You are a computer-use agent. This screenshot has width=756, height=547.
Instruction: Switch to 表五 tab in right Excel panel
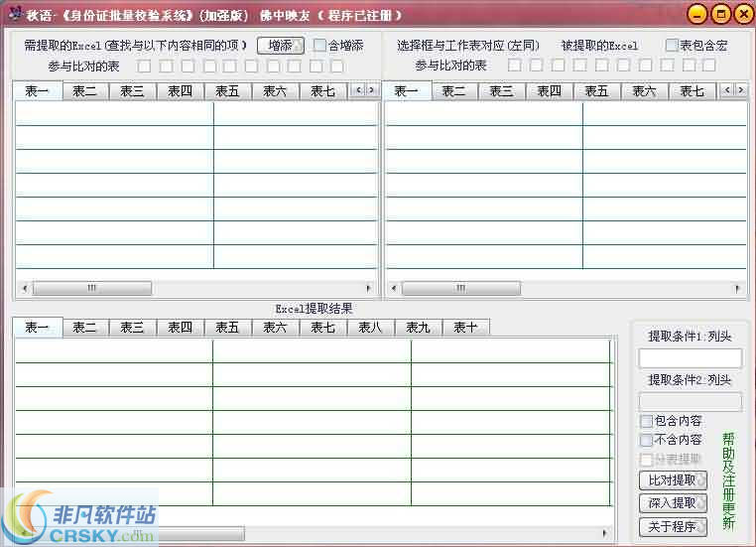pos(596,90)
